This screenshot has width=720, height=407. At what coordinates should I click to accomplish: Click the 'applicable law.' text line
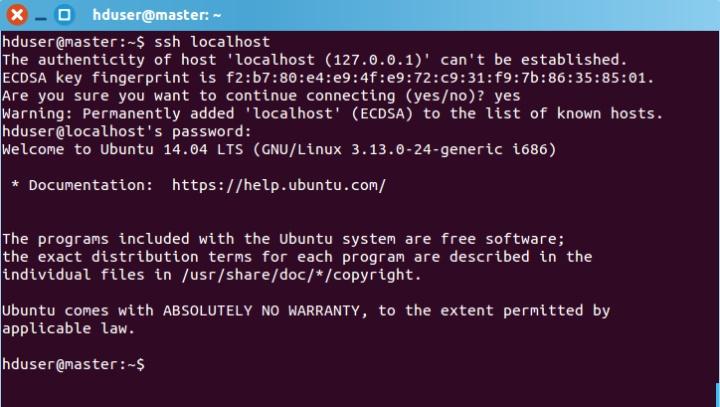pyautogui.click(x=68, y=328)
